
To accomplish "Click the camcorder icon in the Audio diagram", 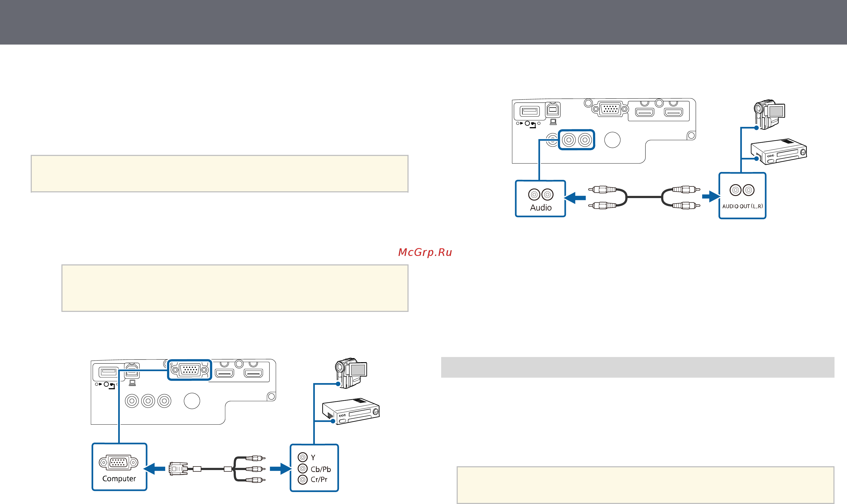I will (769, 114).
